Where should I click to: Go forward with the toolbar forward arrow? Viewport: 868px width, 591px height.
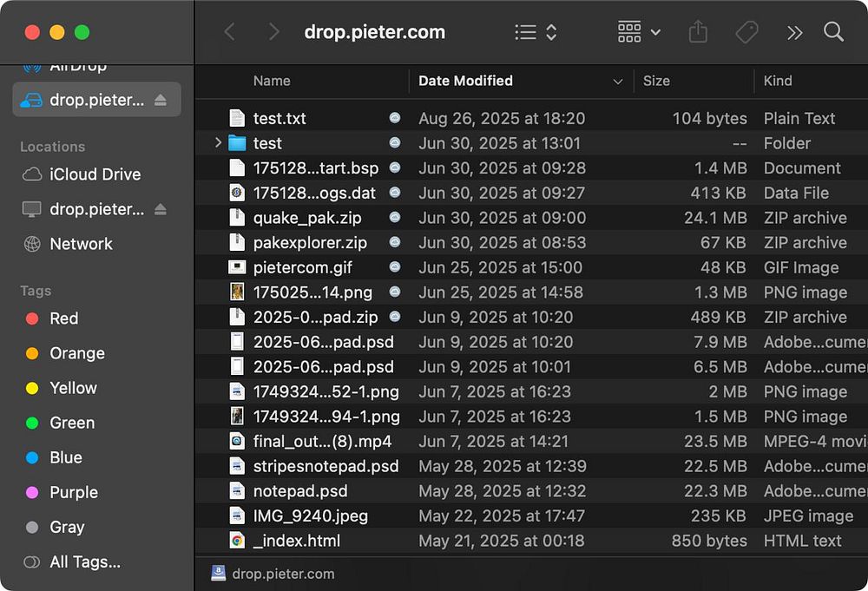point(273,32)
